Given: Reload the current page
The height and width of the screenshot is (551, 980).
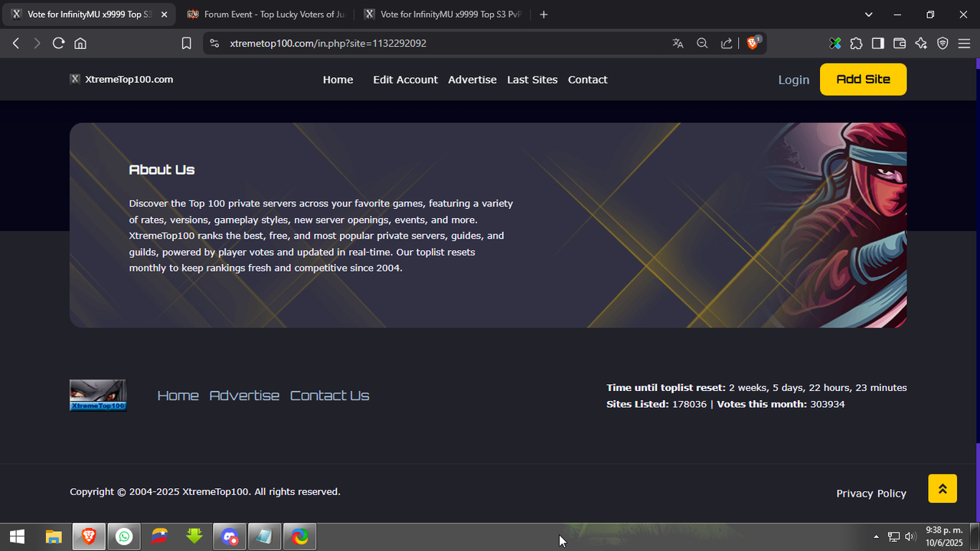Looking at the screenshot, I should tap(58, 44).
